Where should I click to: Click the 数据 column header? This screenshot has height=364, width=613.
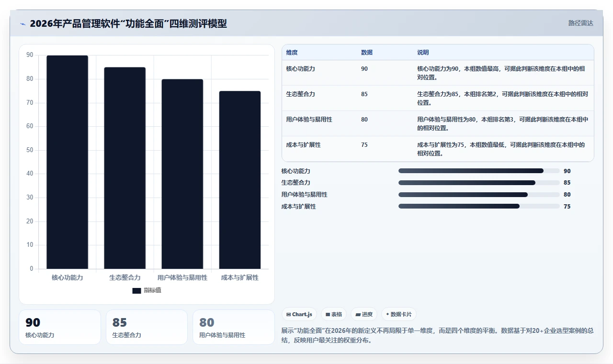(367, 53)
